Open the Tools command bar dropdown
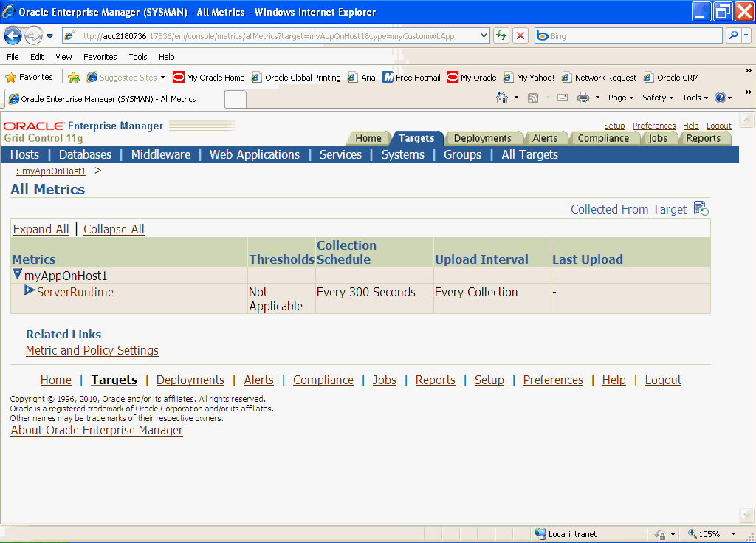This screenshot has height=543, width=756. point(695,98)
